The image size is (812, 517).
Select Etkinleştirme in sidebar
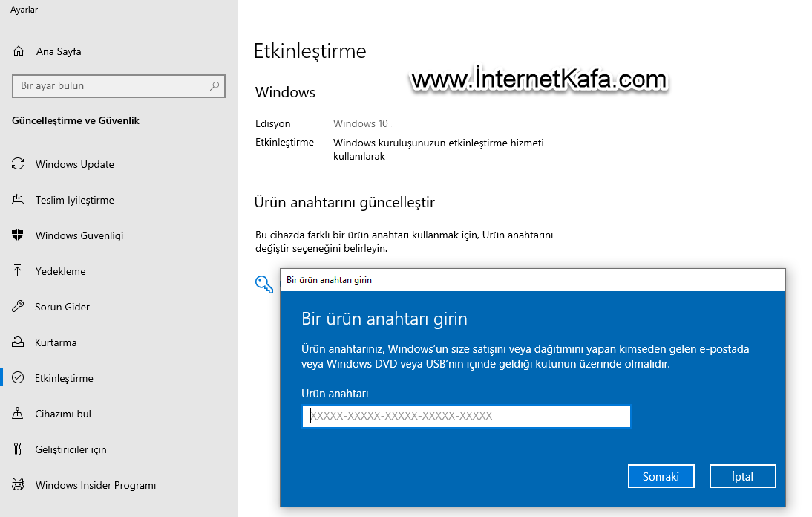point(64,378)
